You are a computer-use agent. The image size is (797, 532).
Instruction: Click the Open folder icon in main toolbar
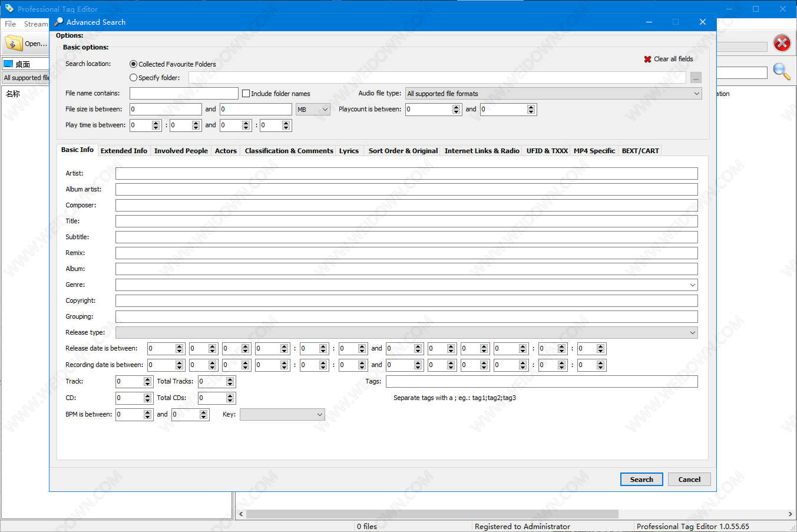pyautogui.click(x=14, y=44)
